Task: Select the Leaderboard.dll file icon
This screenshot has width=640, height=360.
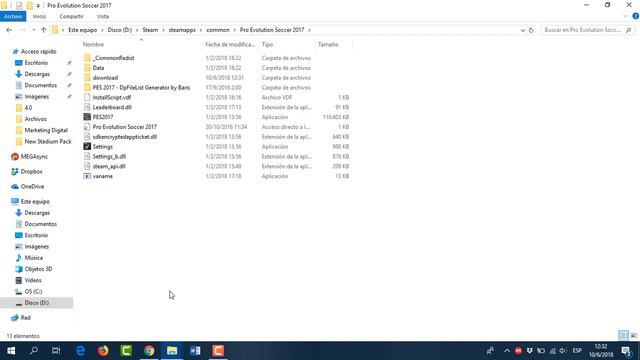Action: pyautogui.click(x=87, y=107)
